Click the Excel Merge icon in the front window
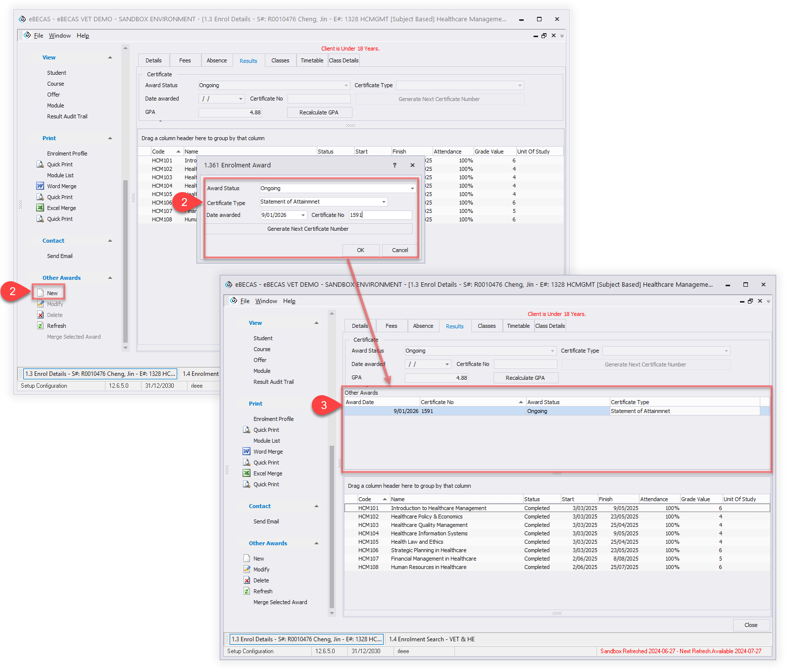The image size is (788, 672). point(246,473)
